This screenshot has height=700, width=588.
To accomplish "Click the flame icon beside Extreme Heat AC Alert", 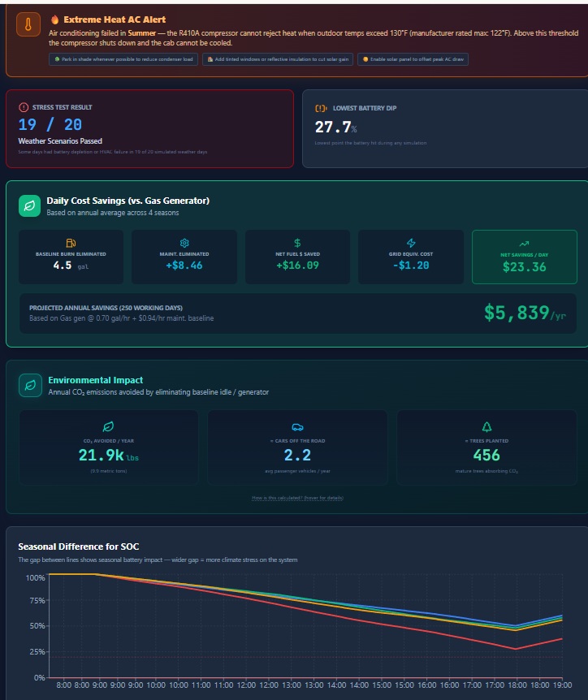I will coord(55,19).
